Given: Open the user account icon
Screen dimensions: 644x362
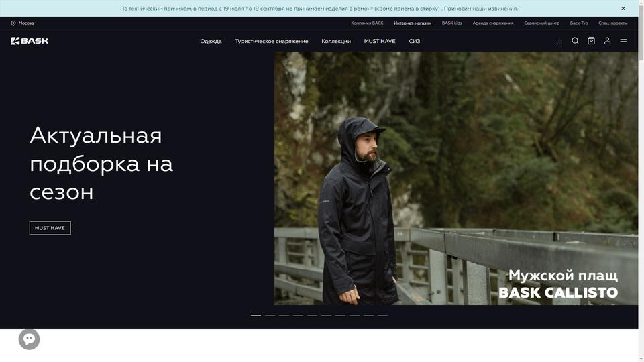Looking at the screenshot, I should (x=607, y=41).
